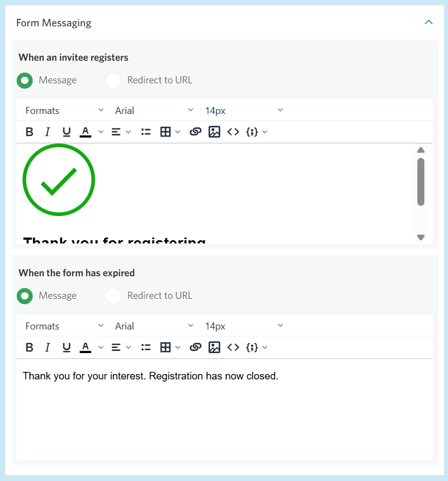Underline text in the form expired editor
The height and width of the screenshot is (481, 448).
pos(67,348)
